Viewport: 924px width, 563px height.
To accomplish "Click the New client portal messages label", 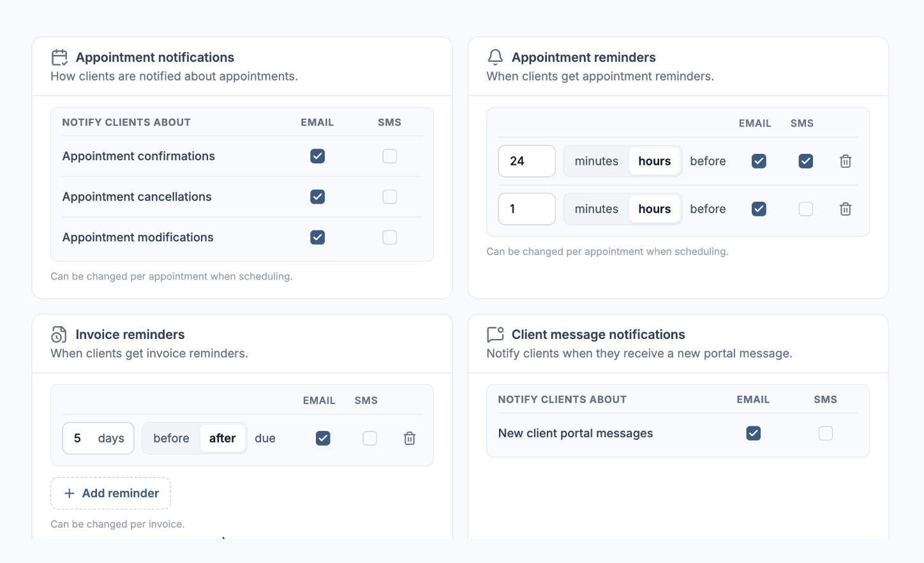I will click(x=576, y=433).
